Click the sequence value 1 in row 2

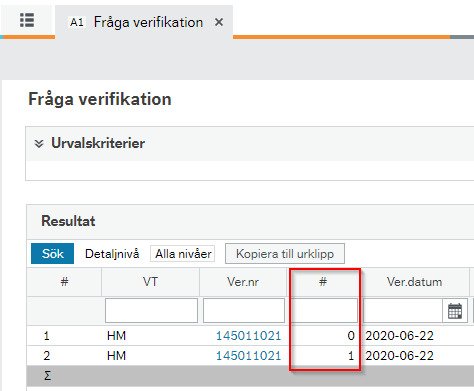pyautogui.click(x=351, y=356)
